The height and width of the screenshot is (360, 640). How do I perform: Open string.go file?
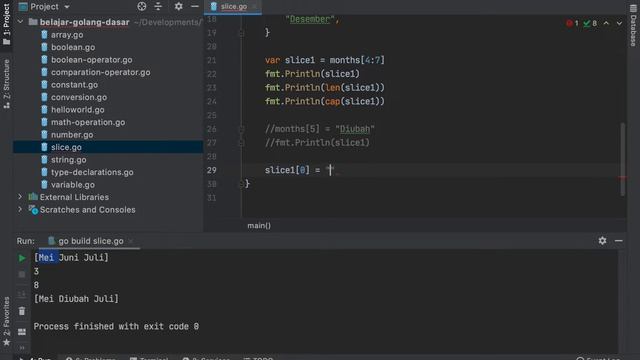click(69, 160)
